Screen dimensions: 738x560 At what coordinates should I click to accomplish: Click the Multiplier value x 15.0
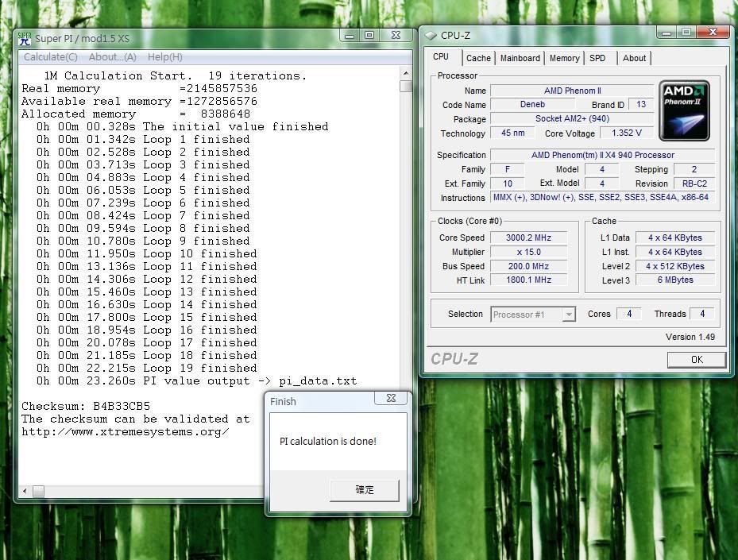tap(528, 252)
